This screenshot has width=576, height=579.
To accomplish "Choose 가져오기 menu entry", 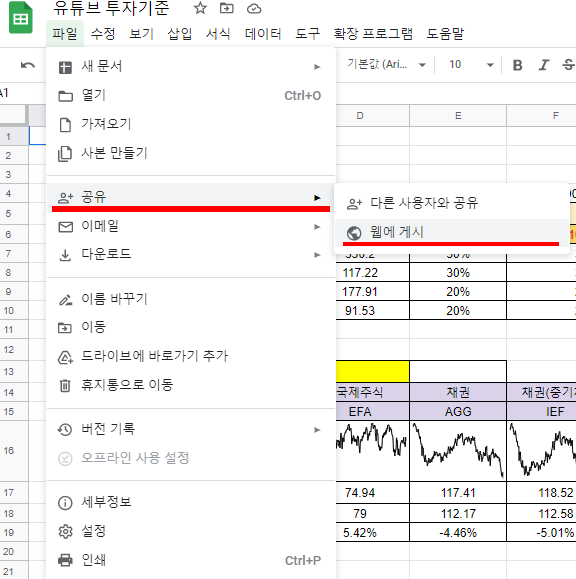I will (191, 124).
